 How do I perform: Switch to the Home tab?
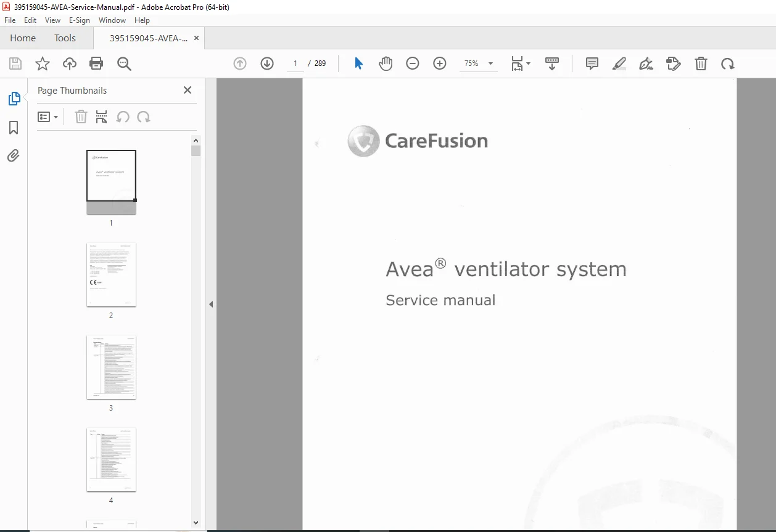click(x=23, y=38)
